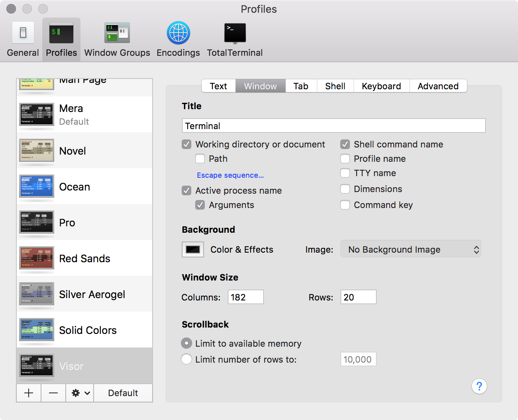518x420 pixels.
Task: Select the Novel profile thumbnail
Action: (x=37, y=150)
